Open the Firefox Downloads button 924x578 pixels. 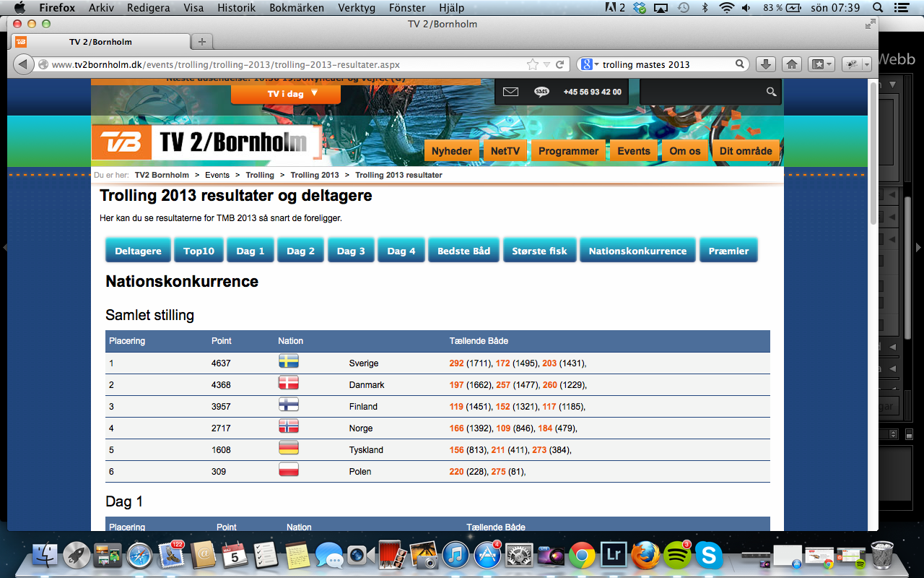[x=766, y=64]
